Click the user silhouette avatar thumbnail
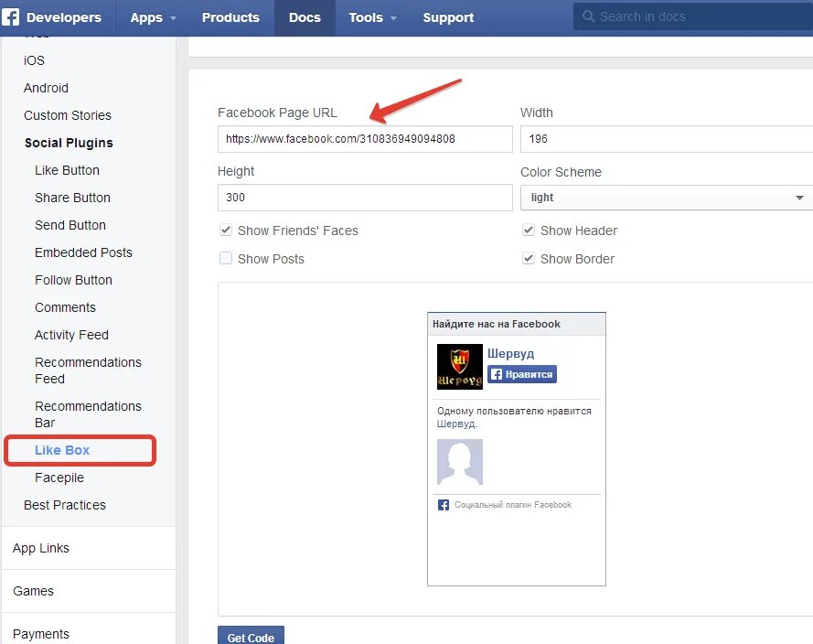The image size is (813, 644). point(459,462)
